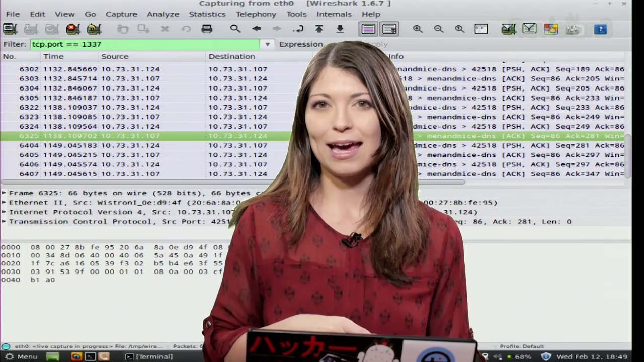Open the View menu
This screenshot has height=362, width=644.
64,14
